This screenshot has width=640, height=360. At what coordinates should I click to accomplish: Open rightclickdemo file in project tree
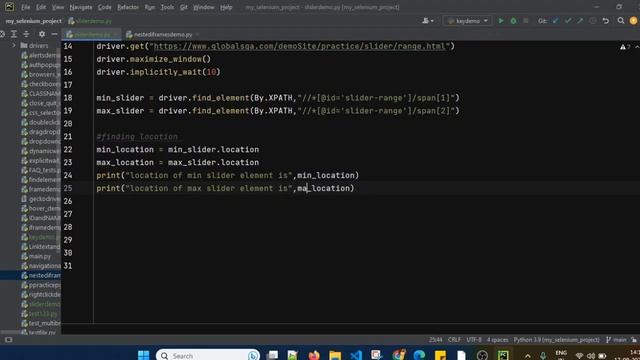[x=41, y=294]
